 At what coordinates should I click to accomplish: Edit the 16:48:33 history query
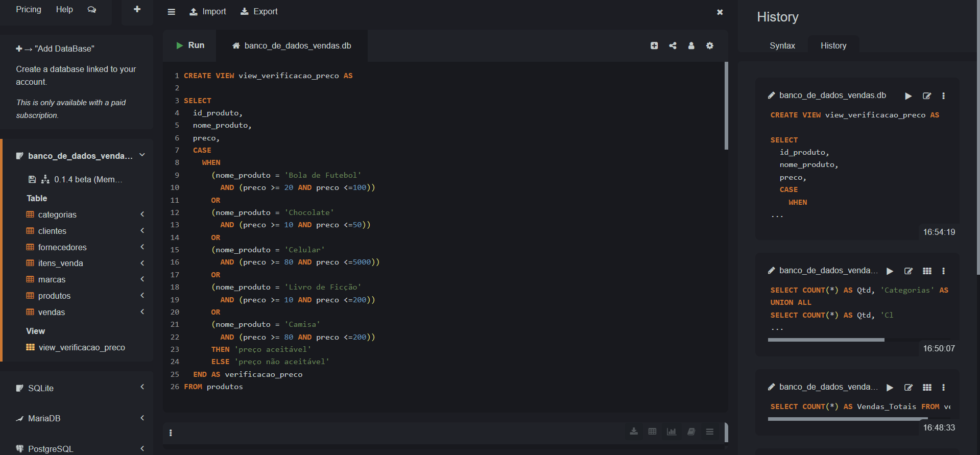(909, 388)
